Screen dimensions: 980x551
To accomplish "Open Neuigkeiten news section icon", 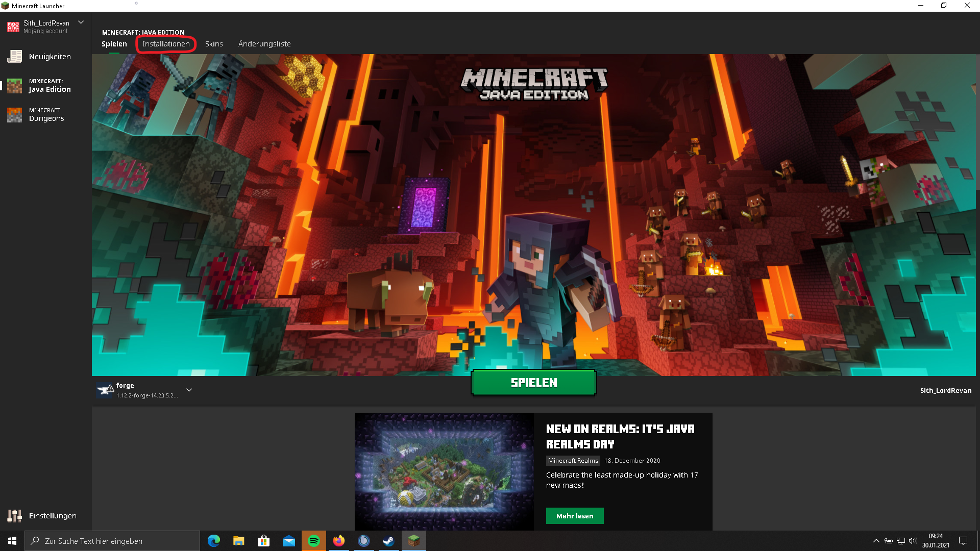I will [14, 57].
